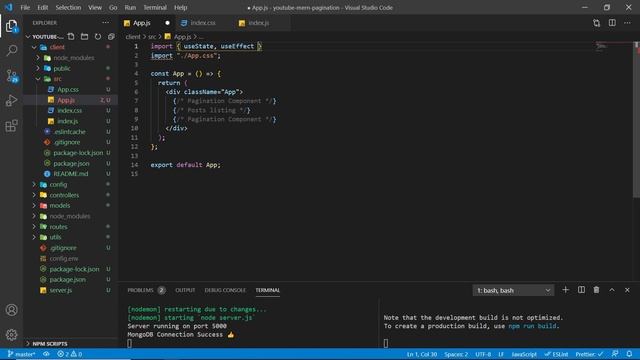The width and height of the screenshot is (640, 360).
Task: Open the bash terminal selector dropdown
Action: tap(513, 290)
